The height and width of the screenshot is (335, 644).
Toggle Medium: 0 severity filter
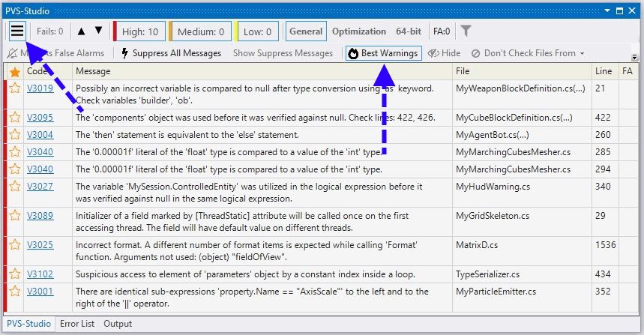coord(200,31)
